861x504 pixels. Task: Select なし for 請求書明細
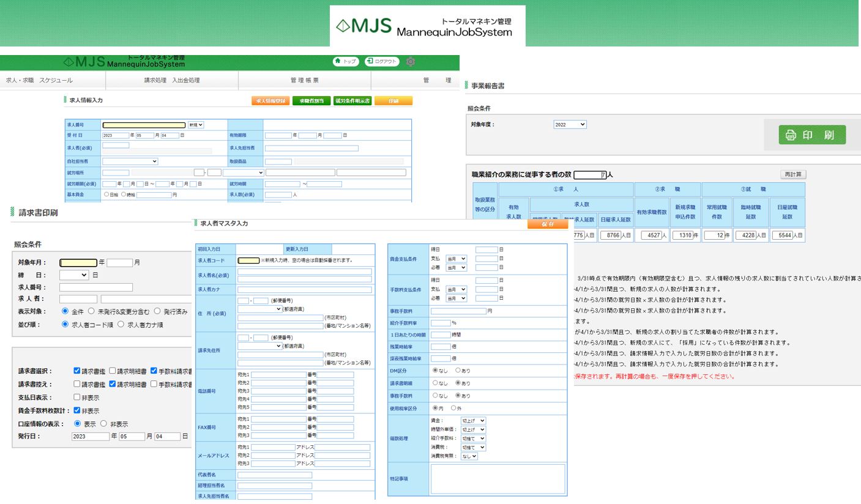click(435, 383)
